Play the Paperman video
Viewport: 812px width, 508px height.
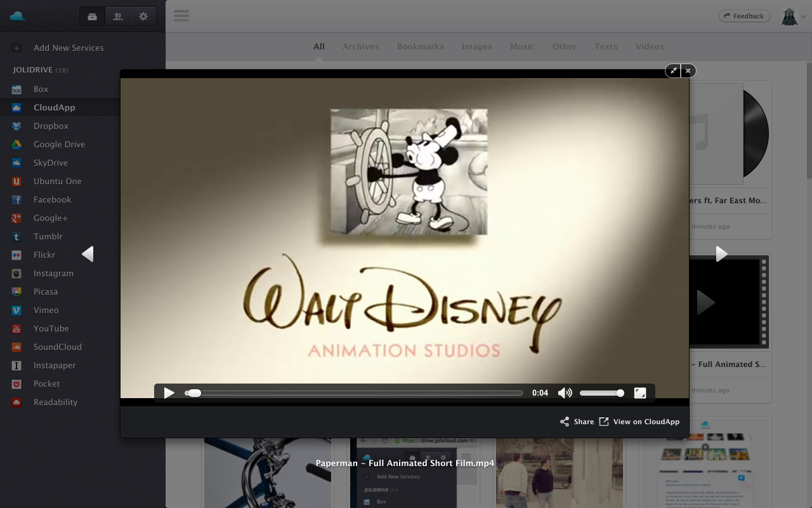click(x=169, y=393)
